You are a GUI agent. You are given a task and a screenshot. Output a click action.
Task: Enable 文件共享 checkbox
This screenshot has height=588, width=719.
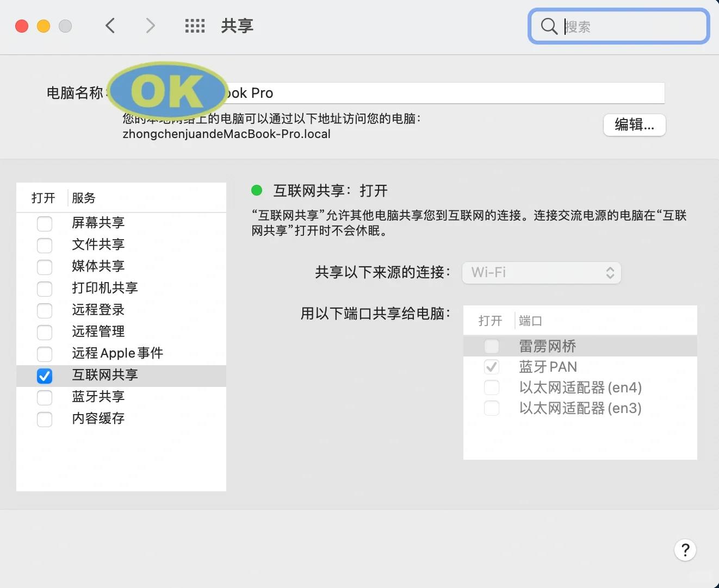pyautogui.click(x=45, y=245)
